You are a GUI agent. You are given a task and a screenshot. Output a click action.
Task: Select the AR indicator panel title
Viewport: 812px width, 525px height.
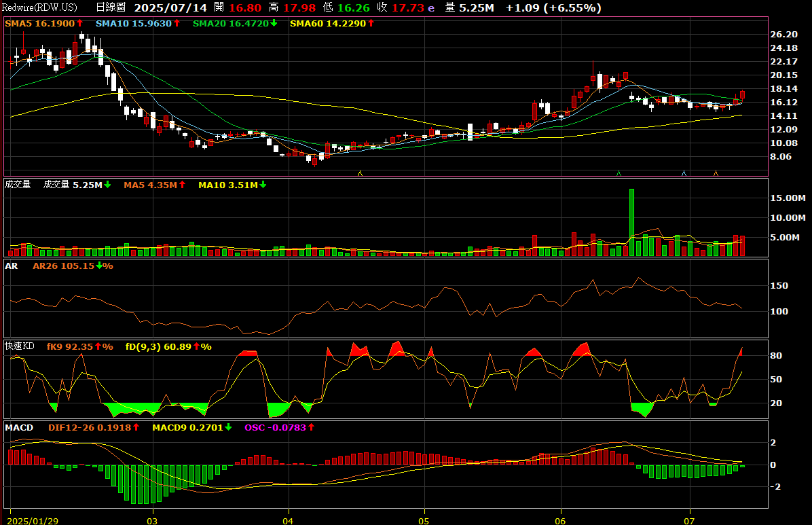(x=11, y=266)
